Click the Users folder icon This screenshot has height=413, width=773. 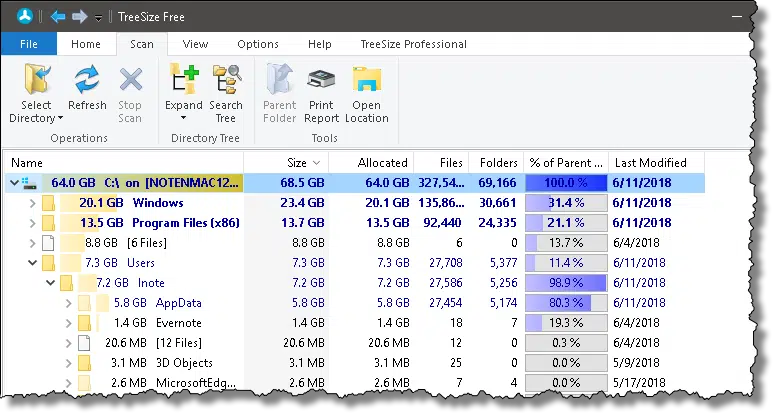click(48, 263)
